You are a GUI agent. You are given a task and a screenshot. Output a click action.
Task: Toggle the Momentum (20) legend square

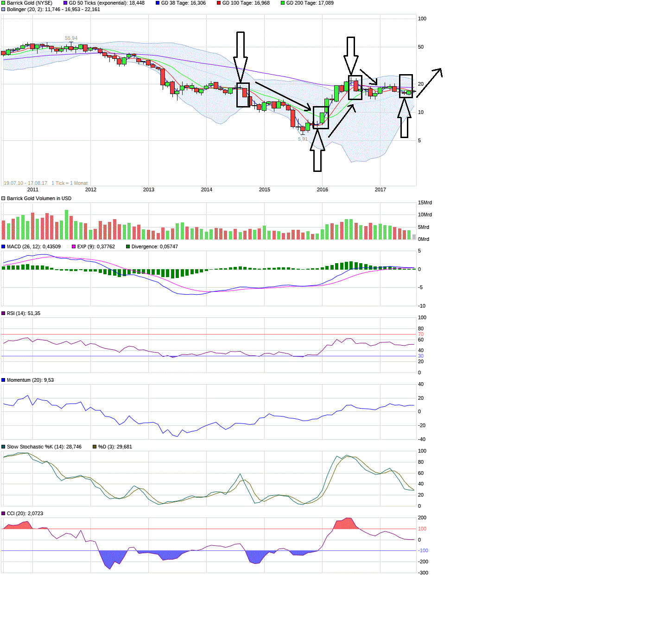tap(3, 379)
